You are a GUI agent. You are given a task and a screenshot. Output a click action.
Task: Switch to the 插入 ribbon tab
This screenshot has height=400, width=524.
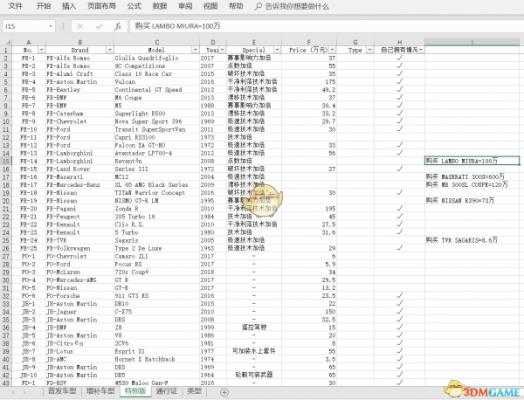coord(69,6)
